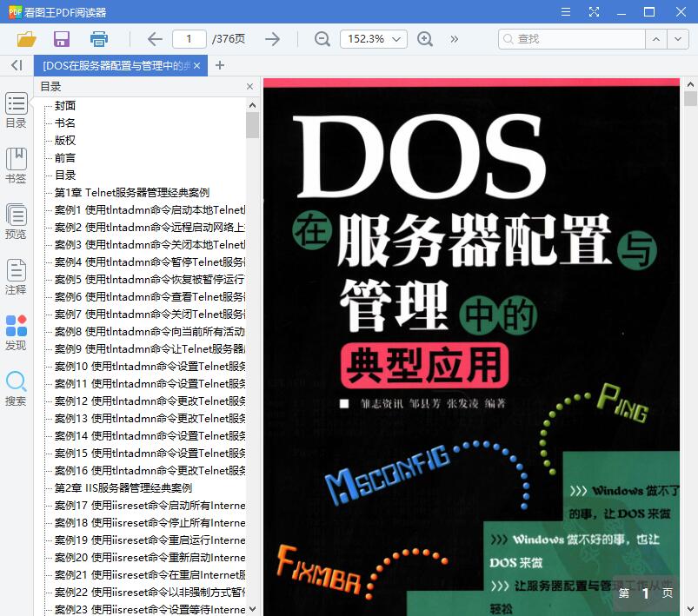This screenshot has width=698, height=616.
Task: Click the app logo in title bar
Action: click(15, 12)
